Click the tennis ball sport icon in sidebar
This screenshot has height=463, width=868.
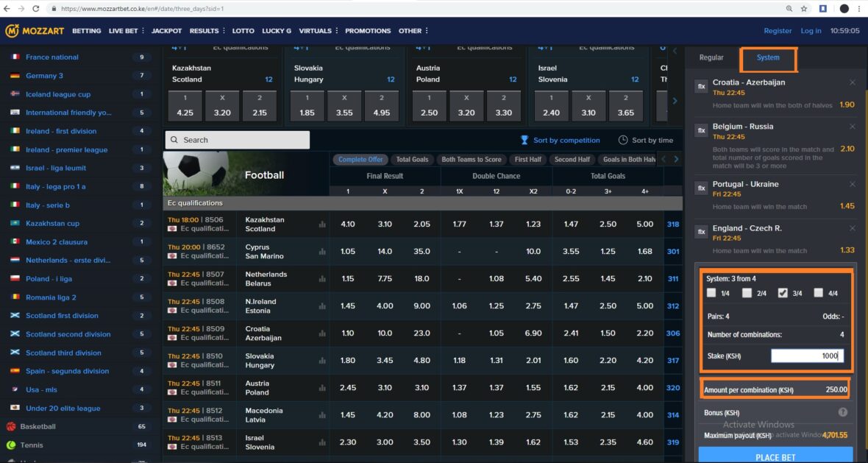(x=11, y=445)
